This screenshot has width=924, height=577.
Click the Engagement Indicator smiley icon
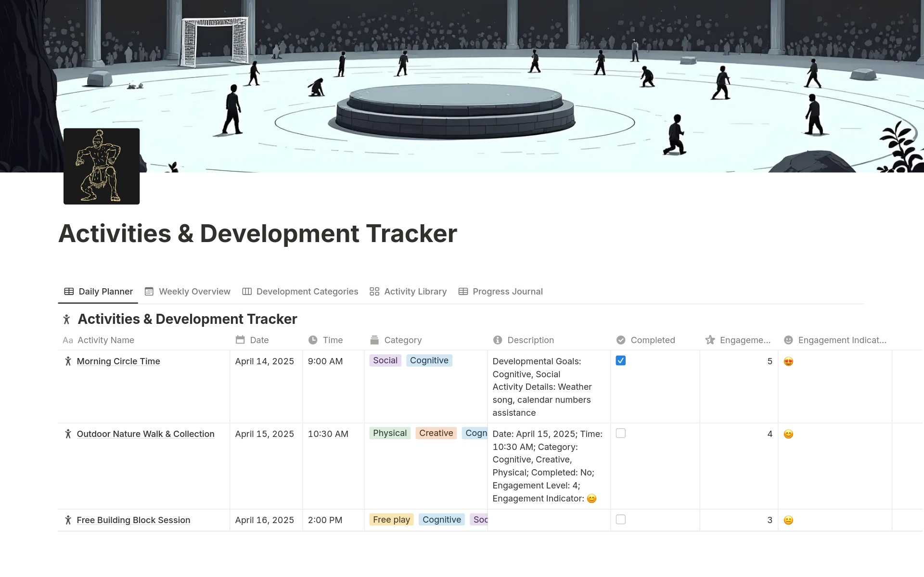point(788,340)
